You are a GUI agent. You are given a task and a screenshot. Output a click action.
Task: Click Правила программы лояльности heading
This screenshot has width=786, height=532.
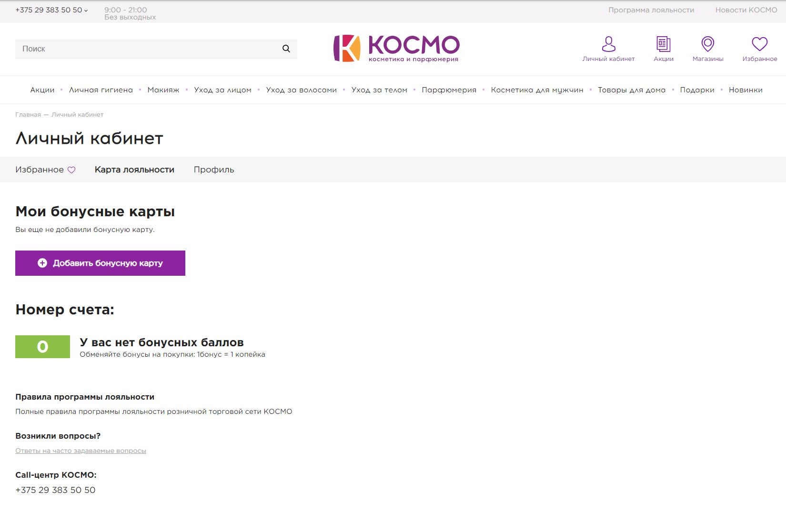pyautogui.click(x=85, y=397)
